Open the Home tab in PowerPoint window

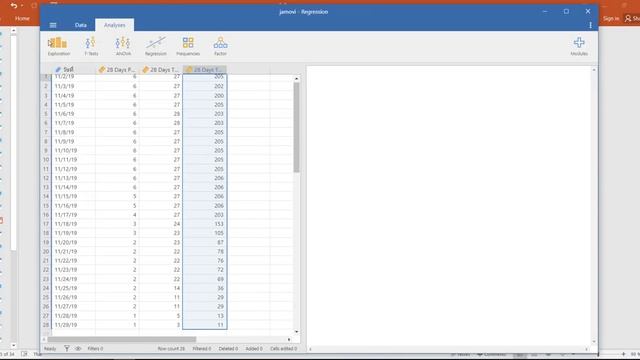tap(22, 18)
